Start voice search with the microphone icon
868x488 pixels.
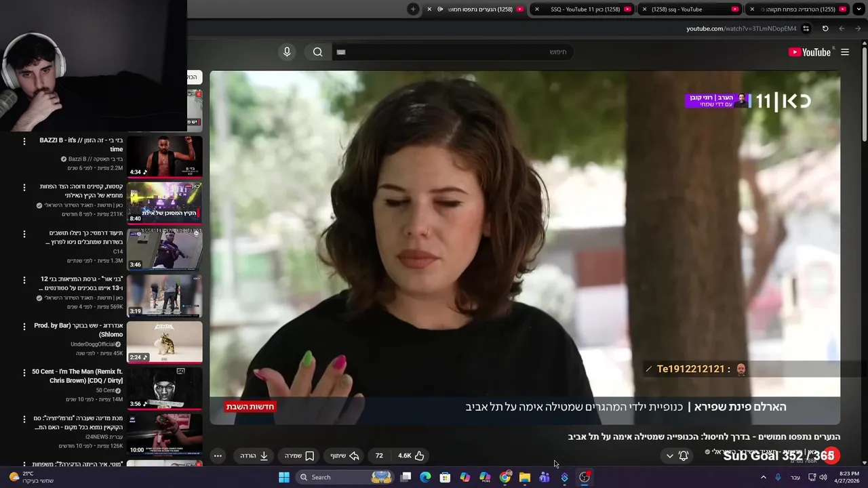[x=287, y=52]
